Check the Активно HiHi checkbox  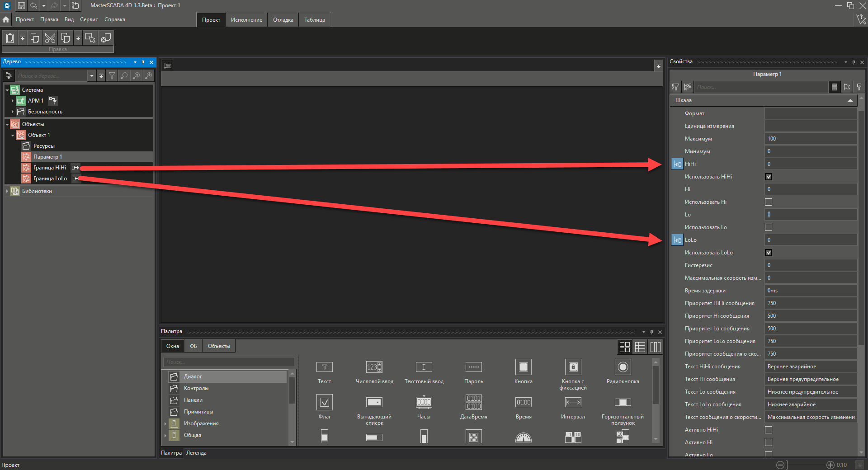(x=769, y=430)
